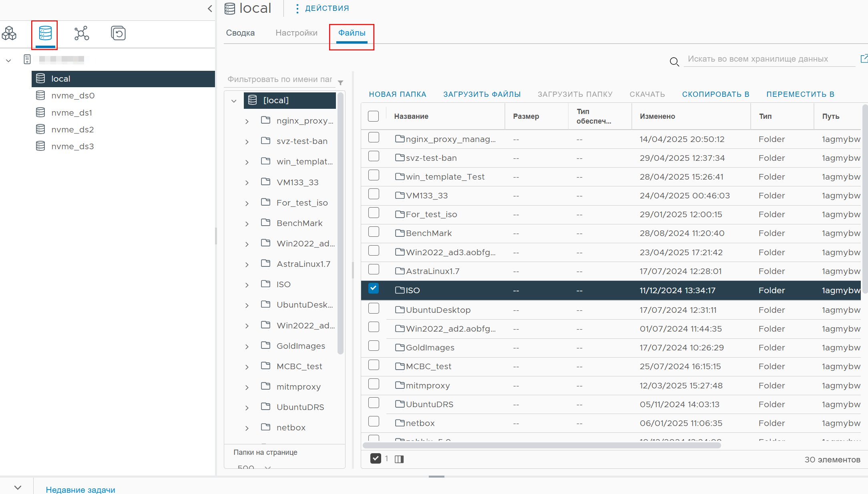Open the Storage inventory view icon
The image size is (868, 494).
[45, 33]
